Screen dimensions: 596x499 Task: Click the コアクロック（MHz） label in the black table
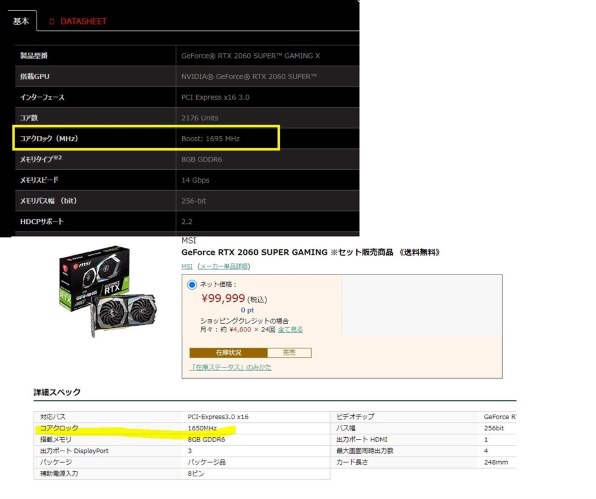point(49,139)
